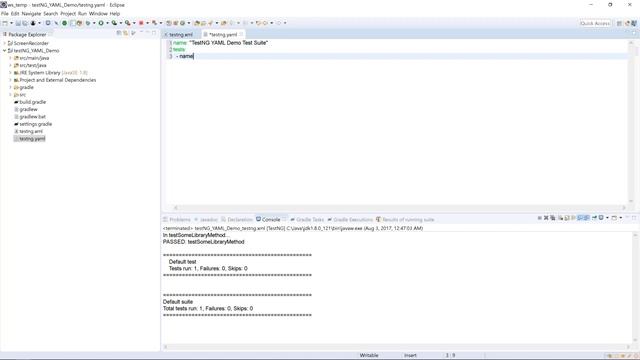The height and width of the screenshot is (360, 640).
Task: Expand the gradle folder
Action: click(10, 87)
